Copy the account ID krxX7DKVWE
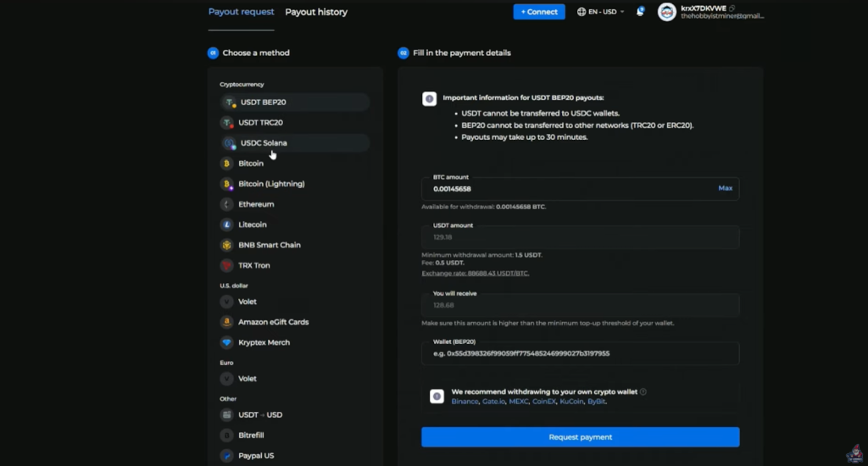 pyautogui.click(x=732, y=8)
